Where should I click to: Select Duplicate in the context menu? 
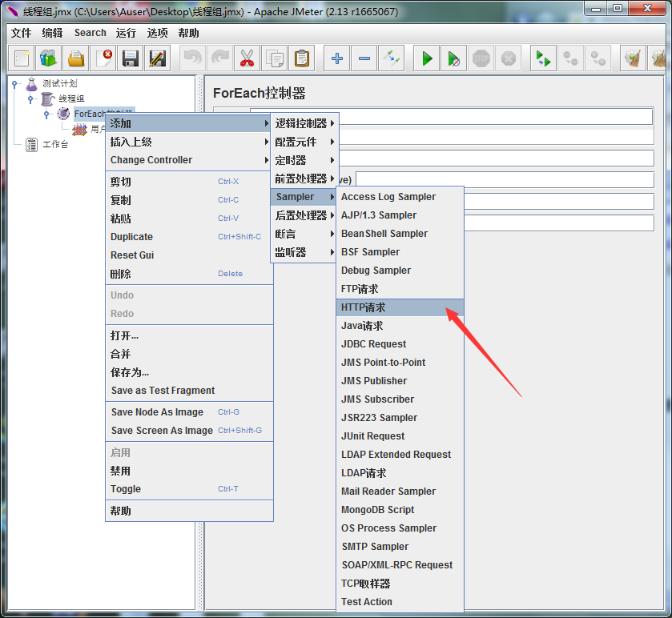point(189,237)
